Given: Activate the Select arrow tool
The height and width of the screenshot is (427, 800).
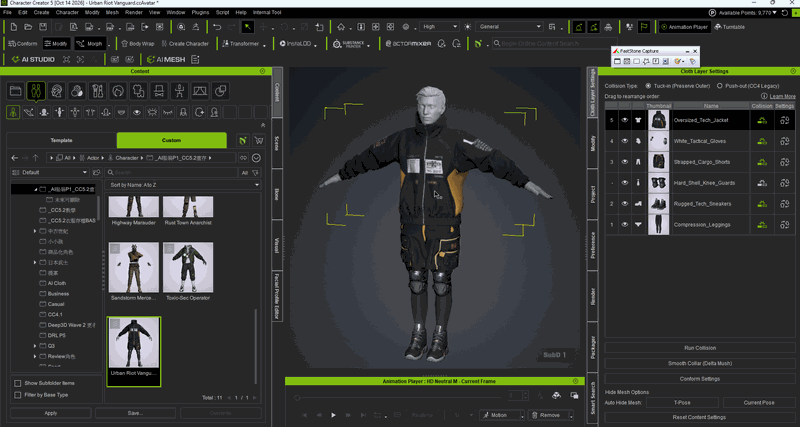Looking at the screenshot, I should point(247,27).
